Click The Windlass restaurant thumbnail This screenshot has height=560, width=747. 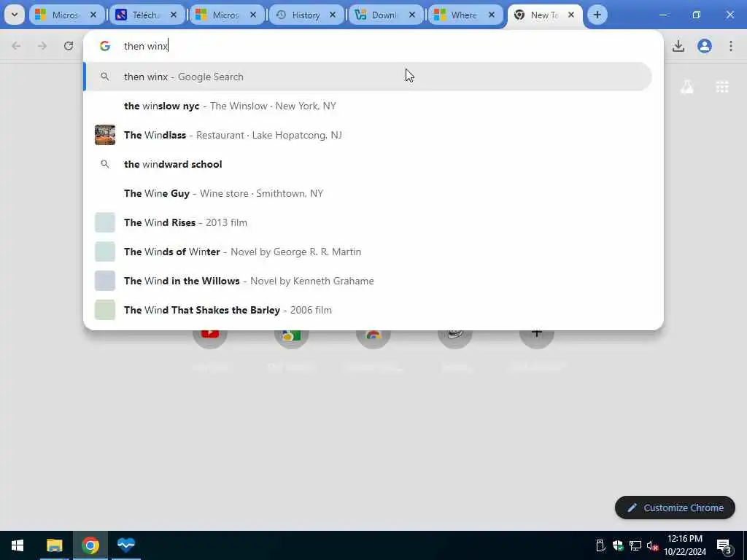105,135
